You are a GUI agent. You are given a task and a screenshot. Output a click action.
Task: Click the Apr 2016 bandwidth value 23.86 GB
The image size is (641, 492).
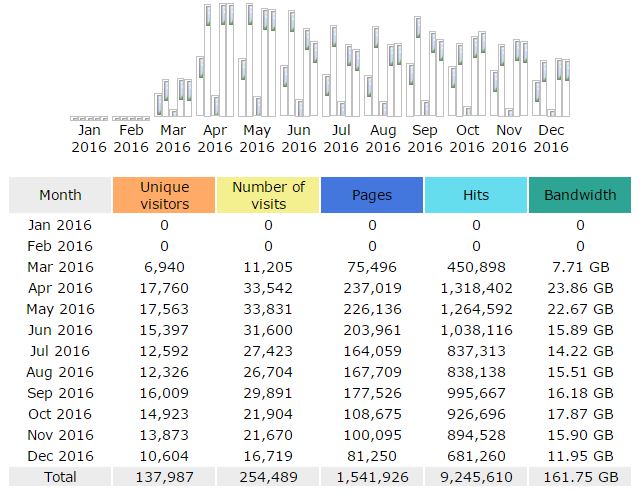coord(580,288)
